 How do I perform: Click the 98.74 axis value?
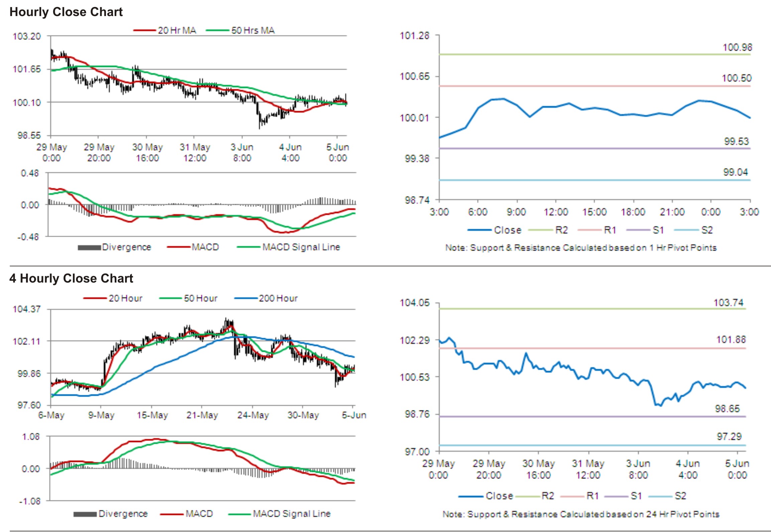coord(417,200)
